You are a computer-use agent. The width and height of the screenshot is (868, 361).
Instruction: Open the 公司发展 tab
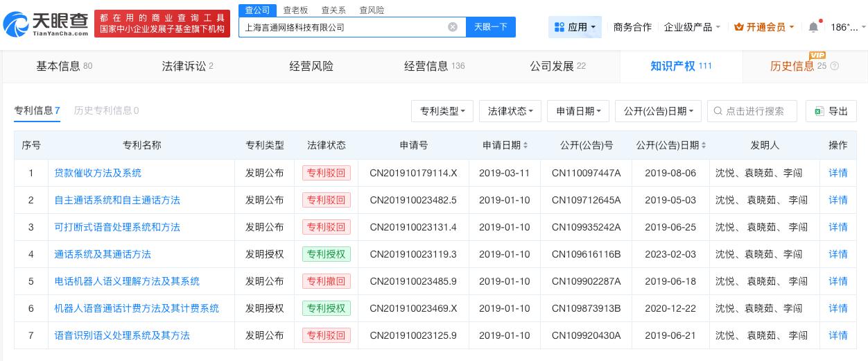(557, 67)
